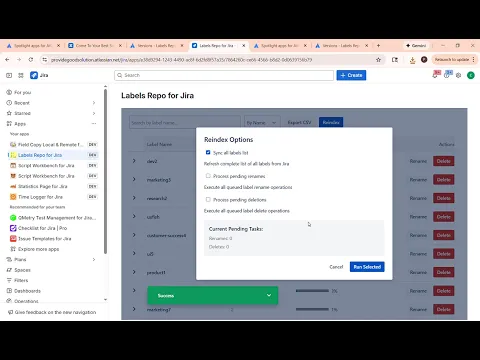Viewport: 480px width, 360px height.
Task: Click the Jira search field
Action: pyautogui.click(x=224, y=75)
